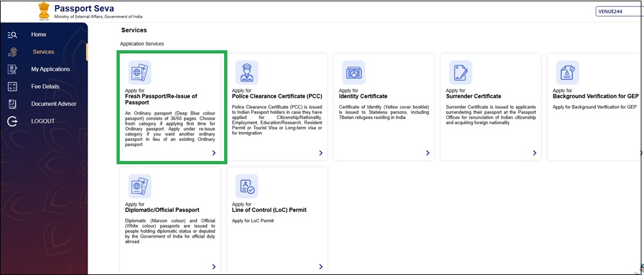Click the Identity Certificate card icon
The image size is (644, 275).
[354, 73]
